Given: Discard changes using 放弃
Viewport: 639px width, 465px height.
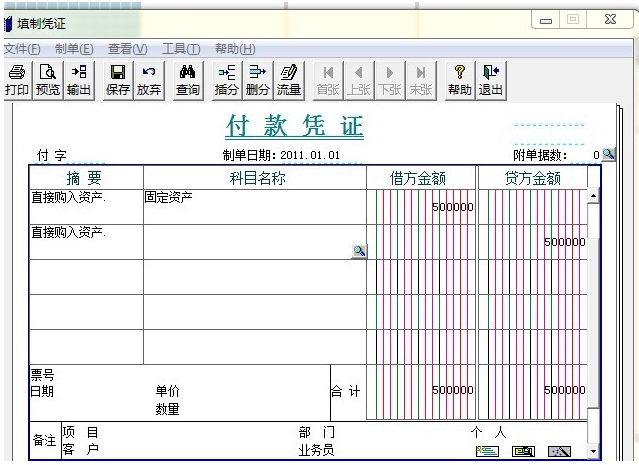Looking at the screenshot, I should [x=149, y=80].
